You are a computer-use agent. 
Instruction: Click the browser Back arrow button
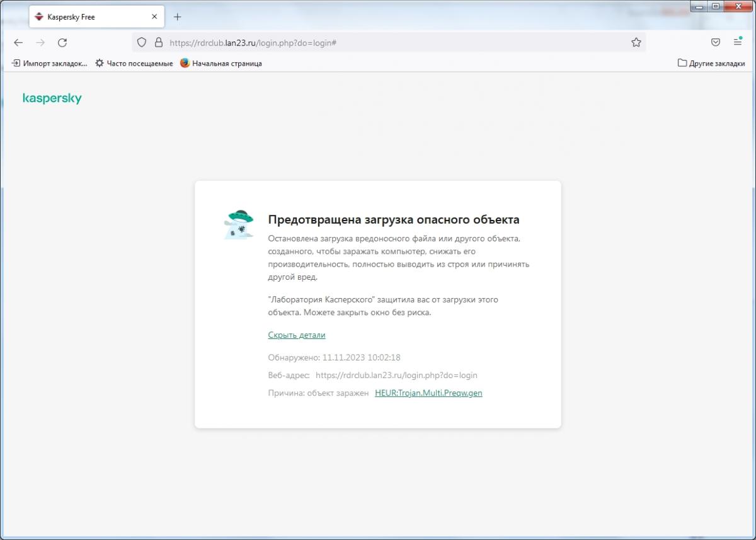click(x=18, y=42)
